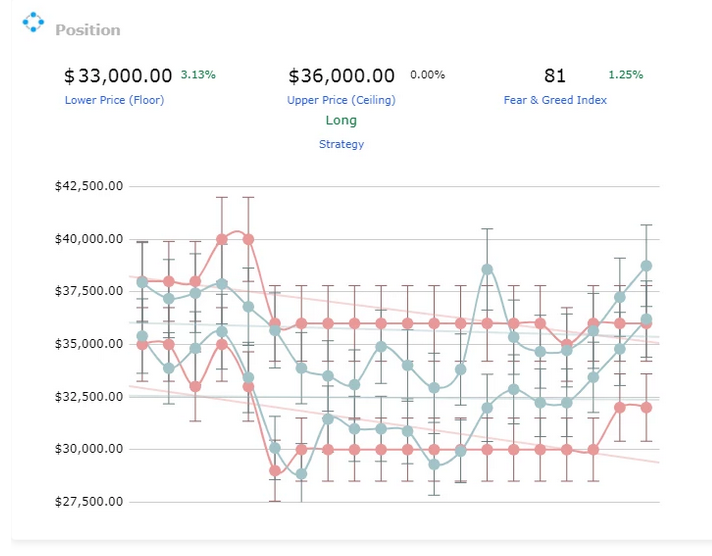Click the Fear & Greed value 81
The image size is (712, 556).
(x=555, y=76)
